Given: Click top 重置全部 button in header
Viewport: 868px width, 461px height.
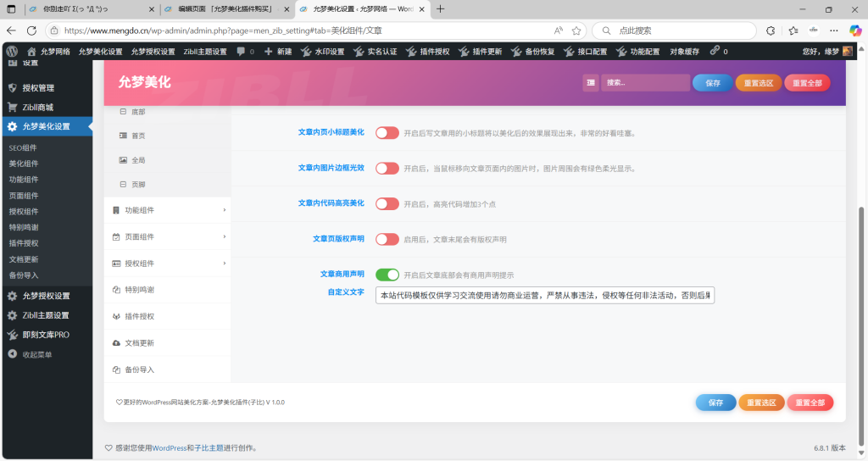Looking at the screenshot, I should pos(807,83).
